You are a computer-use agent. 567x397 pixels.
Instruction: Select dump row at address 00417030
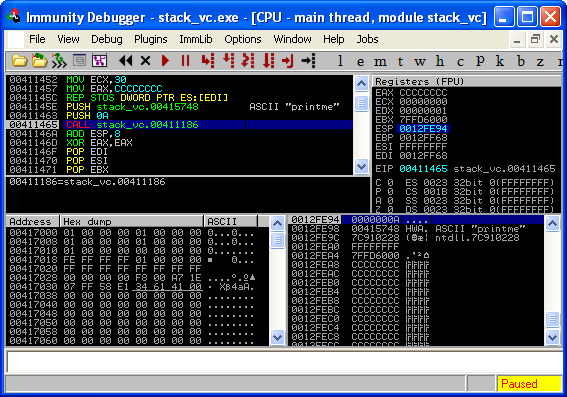click(137, 287)
